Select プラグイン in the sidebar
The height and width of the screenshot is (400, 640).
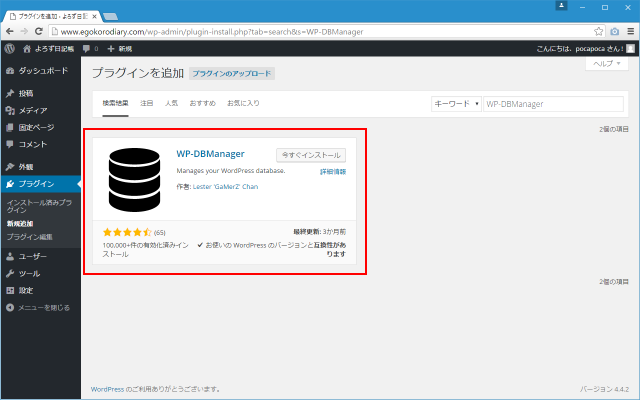40,184
